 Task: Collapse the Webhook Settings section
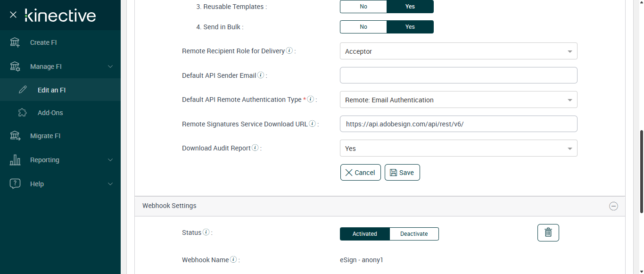(613, 206)
